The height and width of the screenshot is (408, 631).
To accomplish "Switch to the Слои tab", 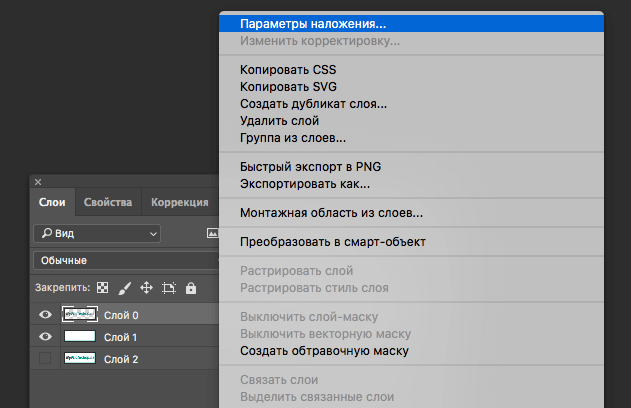I will [x=52, y=202].
